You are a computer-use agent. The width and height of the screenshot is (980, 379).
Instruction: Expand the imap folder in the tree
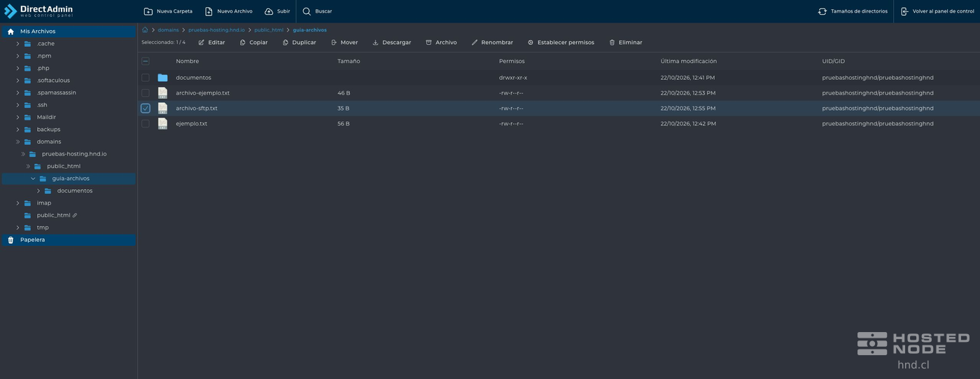18,203
